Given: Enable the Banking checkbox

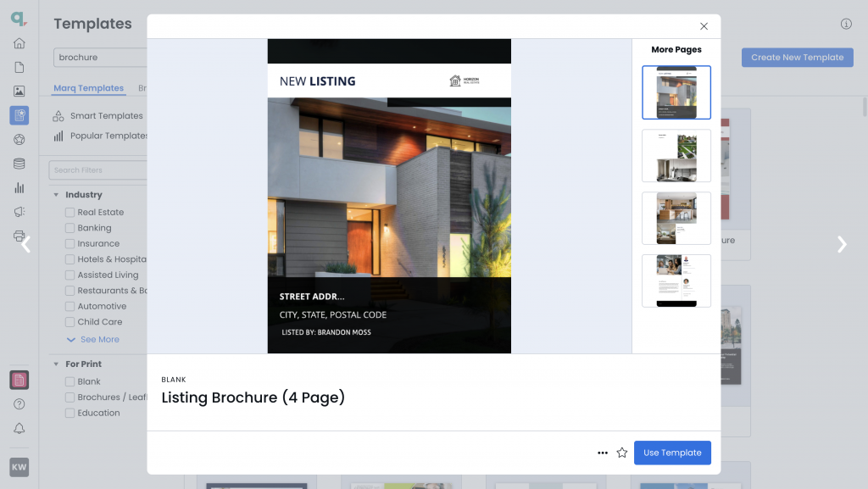Looking at the screenshot, I should 69,227.
